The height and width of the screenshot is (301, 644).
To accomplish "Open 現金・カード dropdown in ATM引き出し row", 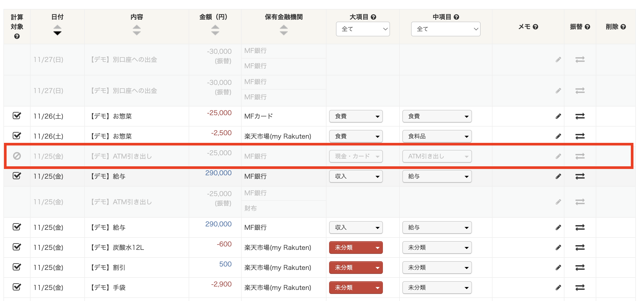I will click(x=356, y=156).
